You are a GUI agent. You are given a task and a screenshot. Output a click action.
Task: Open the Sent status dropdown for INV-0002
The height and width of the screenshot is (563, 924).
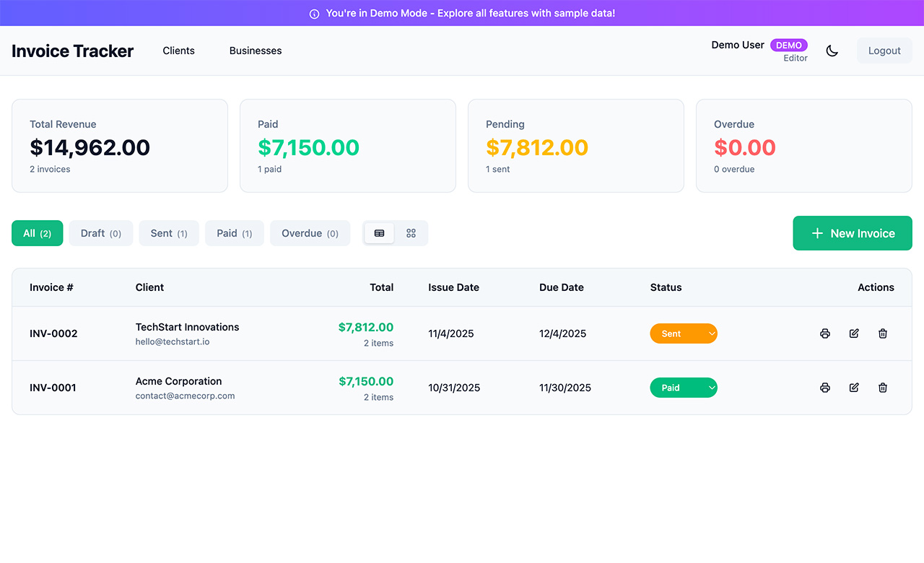684,333
